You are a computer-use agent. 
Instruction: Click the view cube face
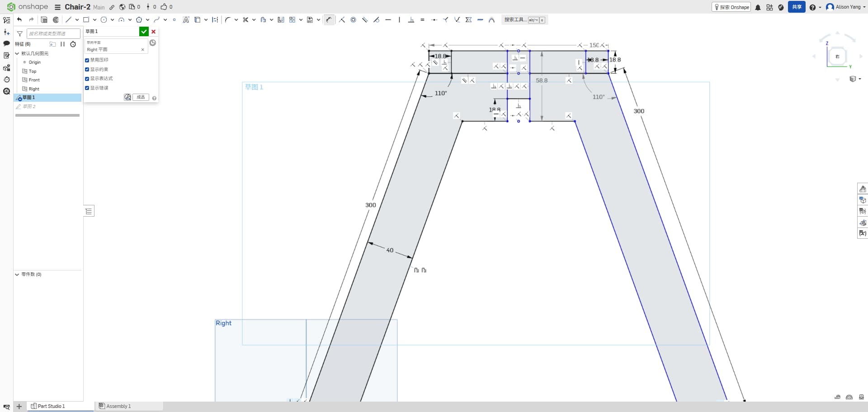(x=837, y=57)
